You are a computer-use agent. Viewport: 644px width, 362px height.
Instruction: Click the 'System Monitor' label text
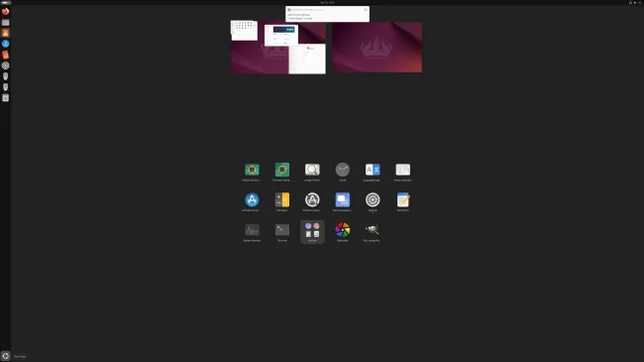pyautogui.click(x=252, y=241)
